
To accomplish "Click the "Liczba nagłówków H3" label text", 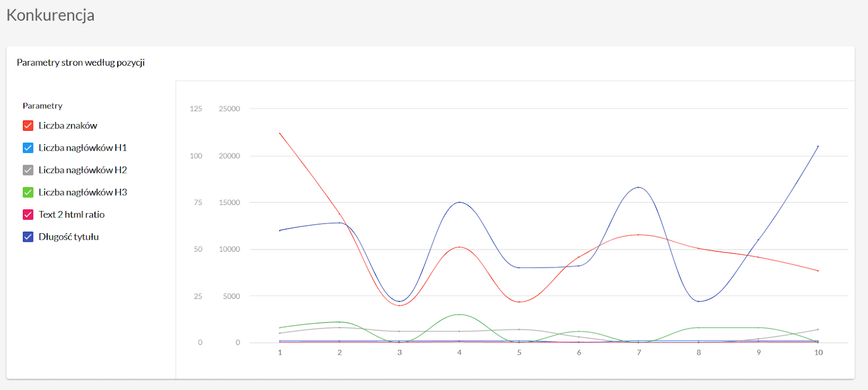I will (82, 193).
